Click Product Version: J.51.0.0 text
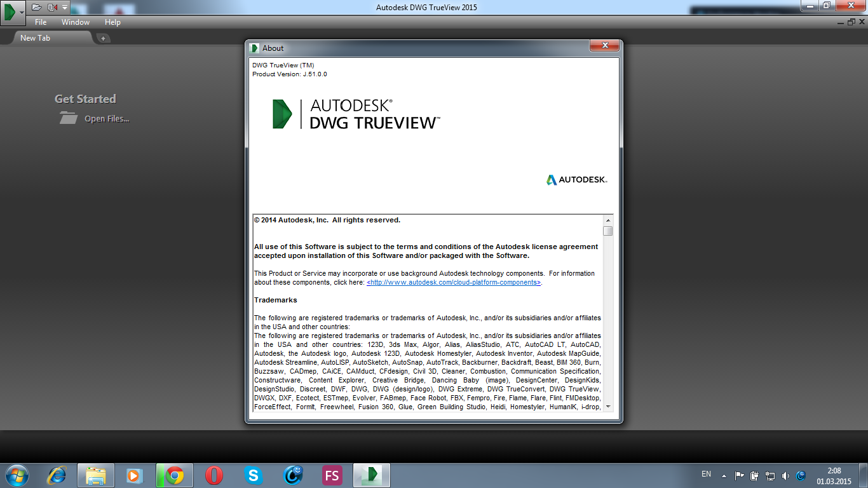The height and width of the screenshot is (488, 868). [290, 74]
